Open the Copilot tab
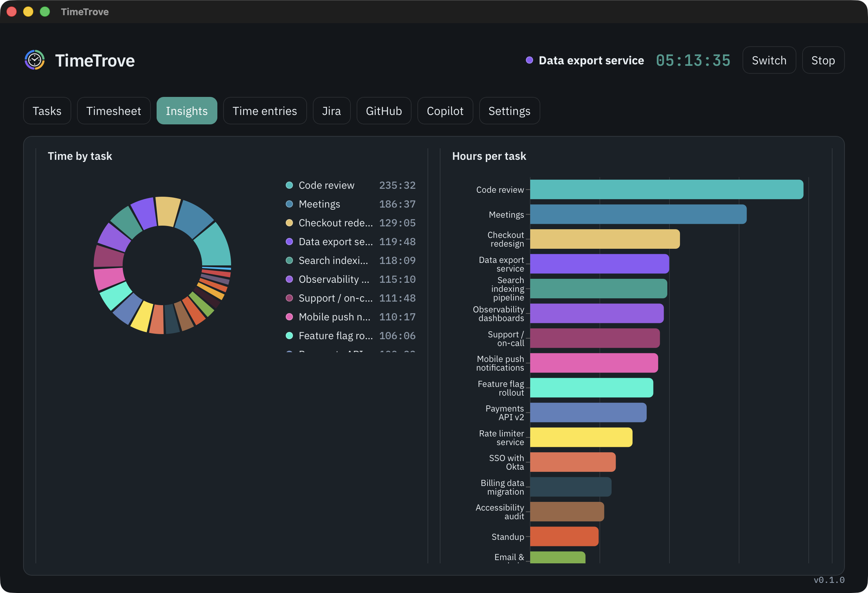The height and width of the screenshot is (593, 868). click(445, 111)
